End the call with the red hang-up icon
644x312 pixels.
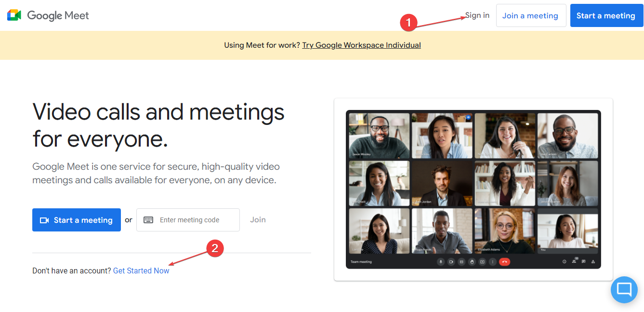pos(504,261)
